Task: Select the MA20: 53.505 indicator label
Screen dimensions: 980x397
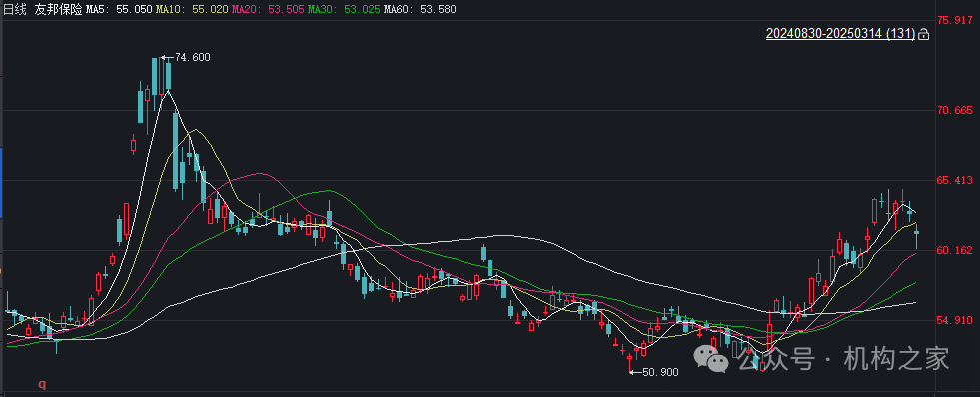Action: point(268,9)
